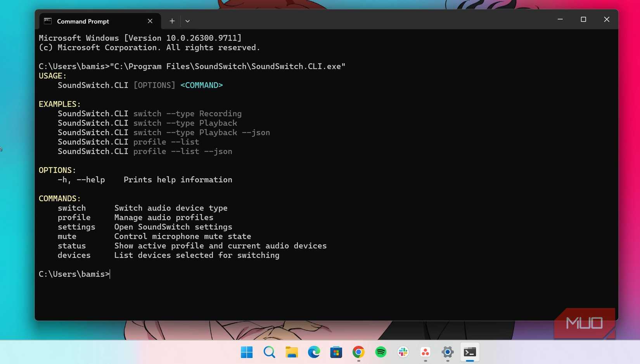Click the OPTIONS: heading

57,170
